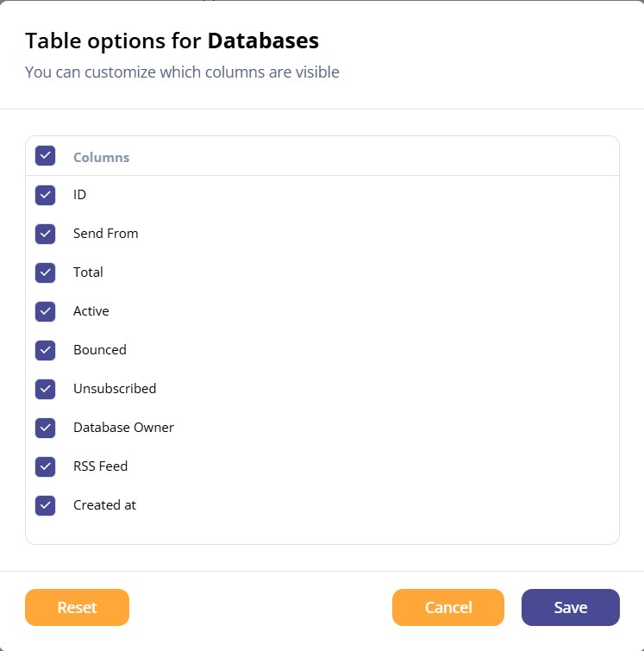Click the Cancel button

click(x=448, y=607)
